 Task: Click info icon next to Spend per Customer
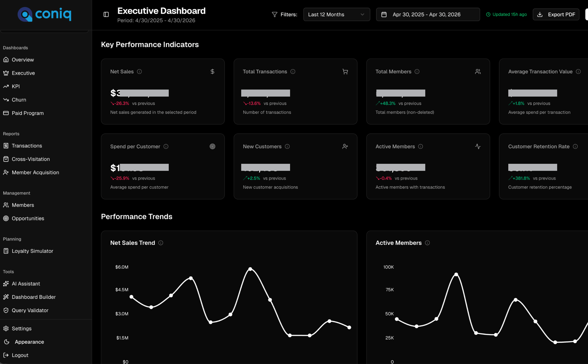[x=166, y=146]
